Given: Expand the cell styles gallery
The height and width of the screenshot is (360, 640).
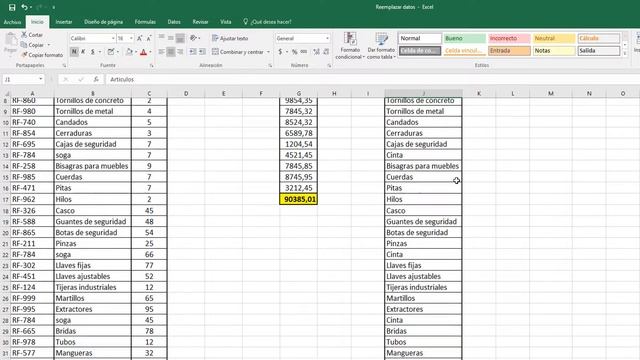Looking at the screenshot, I should (625, 53).
